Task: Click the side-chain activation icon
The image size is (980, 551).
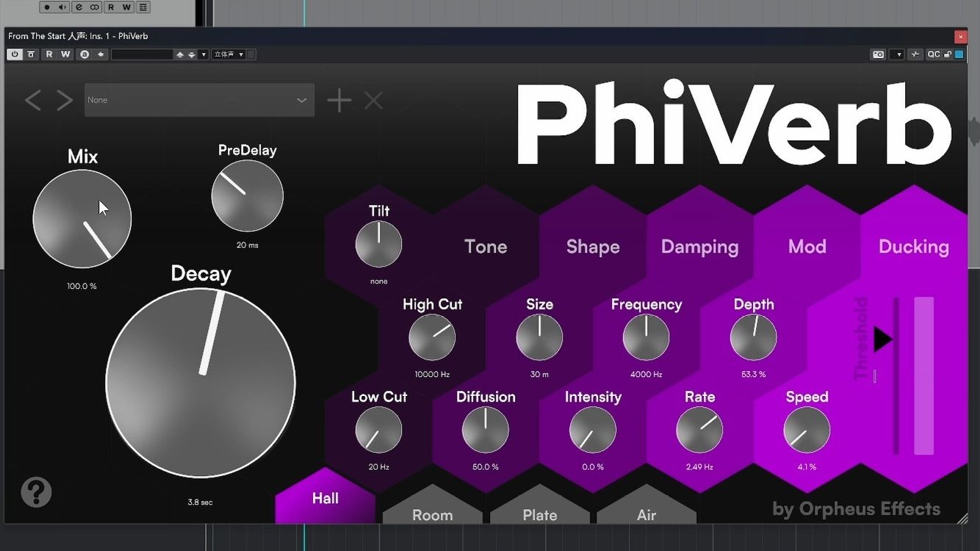Action: pyautogui.click(x=915, y=54)
